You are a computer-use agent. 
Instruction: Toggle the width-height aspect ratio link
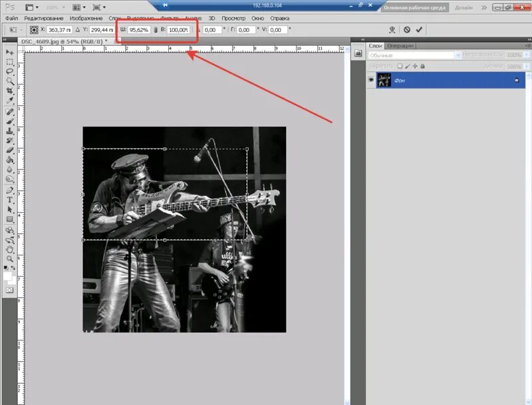coord(156,30)
